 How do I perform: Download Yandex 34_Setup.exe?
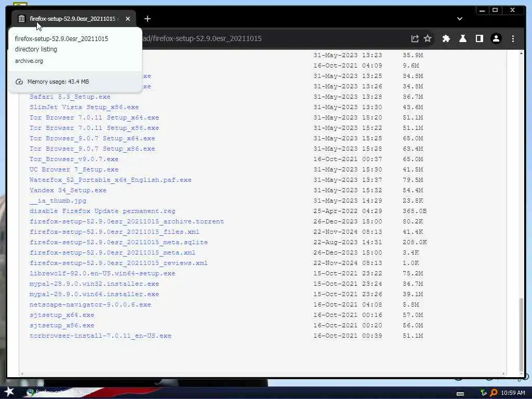[68, 190]
